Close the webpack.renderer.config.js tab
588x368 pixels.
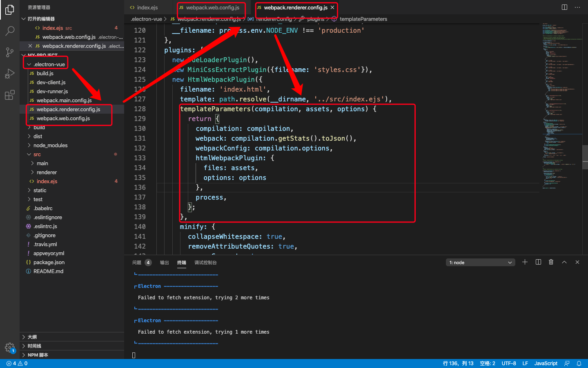332,7
